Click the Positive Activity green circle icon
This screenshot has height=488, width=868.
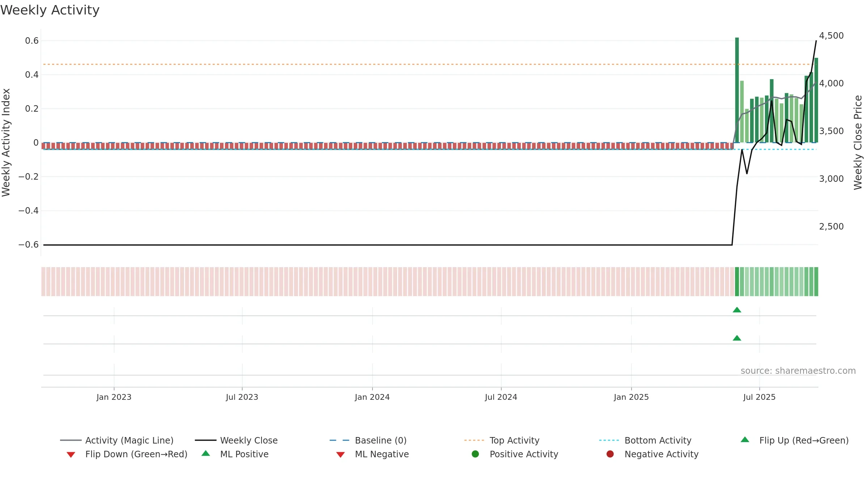tap(475, 454)
